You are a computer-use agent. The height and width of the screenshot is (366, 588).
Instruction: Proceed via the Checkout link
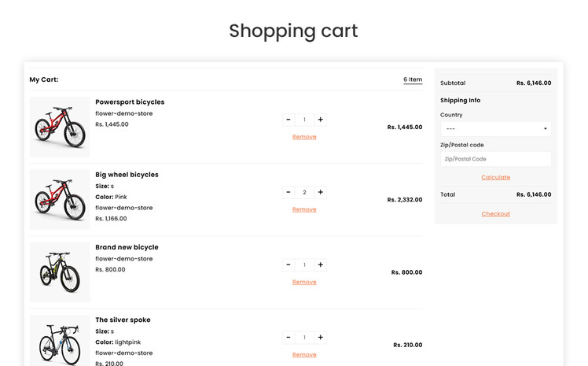click(x=496, y=213)
